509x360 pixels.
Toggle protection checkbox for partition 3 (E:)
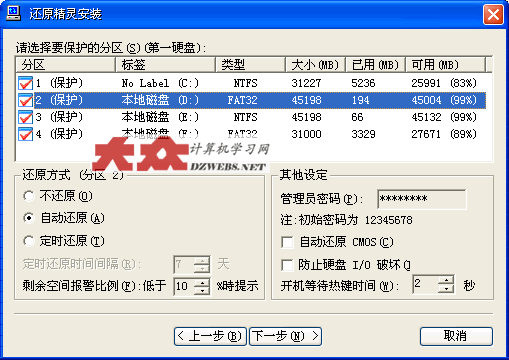25,117
